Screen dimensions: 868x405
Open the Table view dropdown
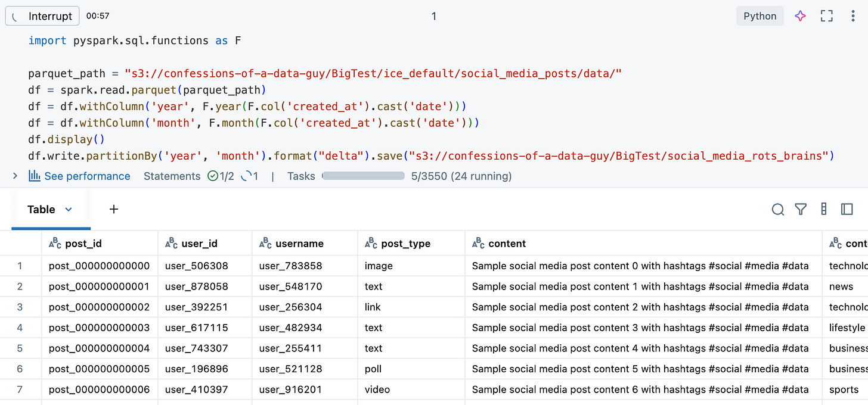(67, 209)
